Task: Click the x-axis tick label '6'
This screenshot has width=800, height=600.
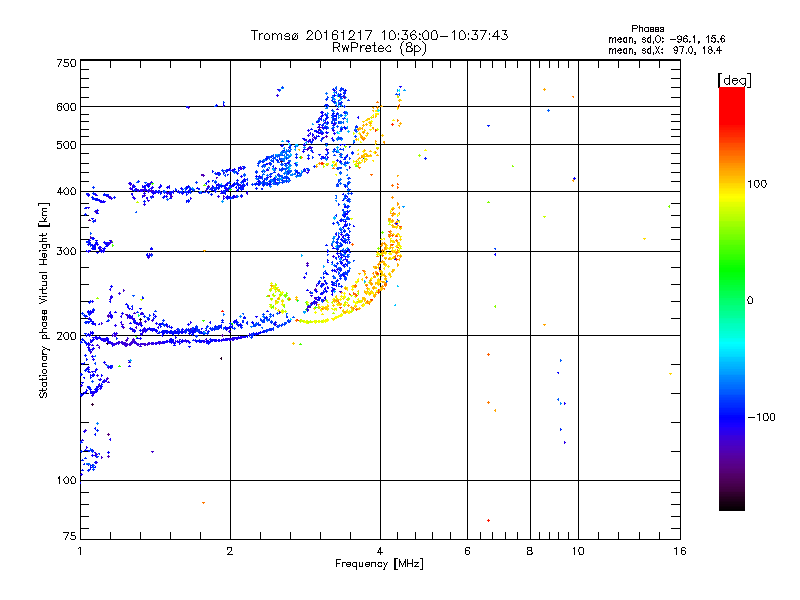Action: tap(467, 551)
